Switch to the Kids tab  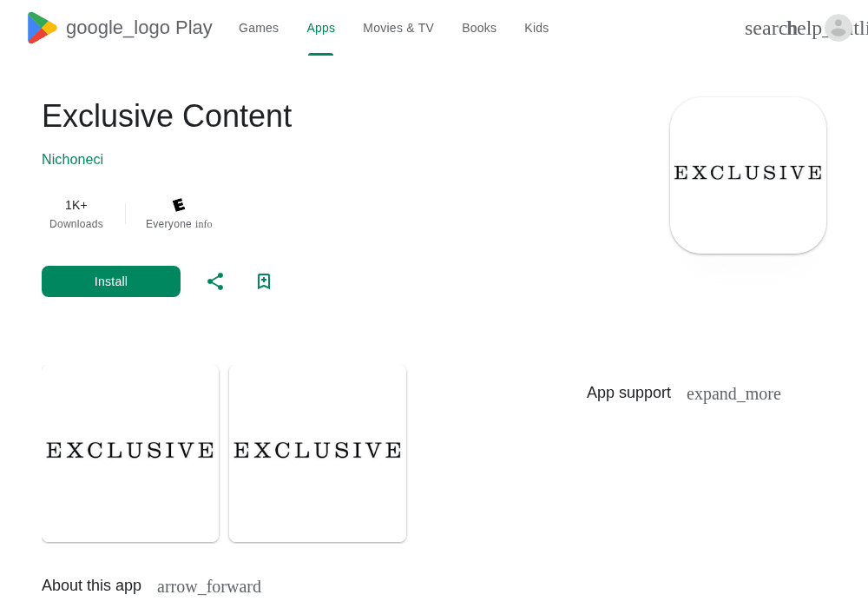pyautogui.click(x=536, y=29)
